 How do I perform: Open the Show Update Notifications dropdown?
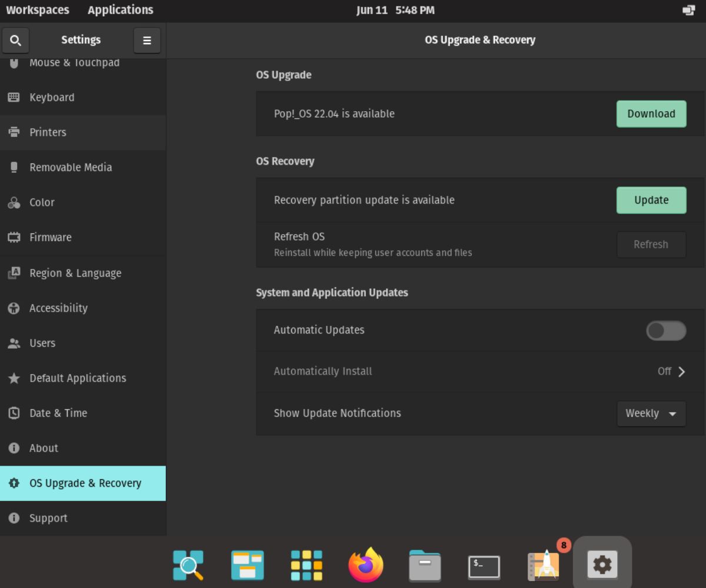[651, 413]
